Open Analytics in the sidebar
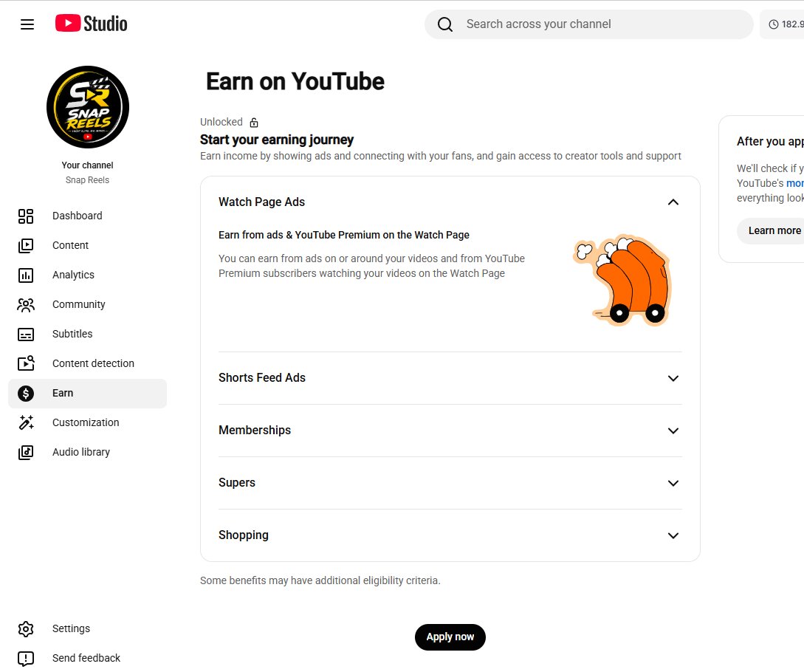This screenshot has height=672, width=804. pyautogui.click(x=88, y=275)
